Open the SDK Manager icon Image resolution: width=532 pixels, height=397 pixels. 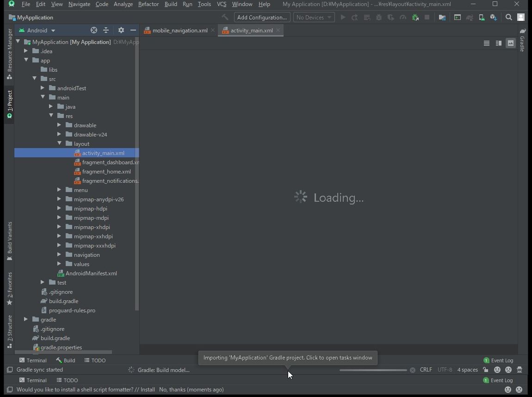[x=493, y=17]
